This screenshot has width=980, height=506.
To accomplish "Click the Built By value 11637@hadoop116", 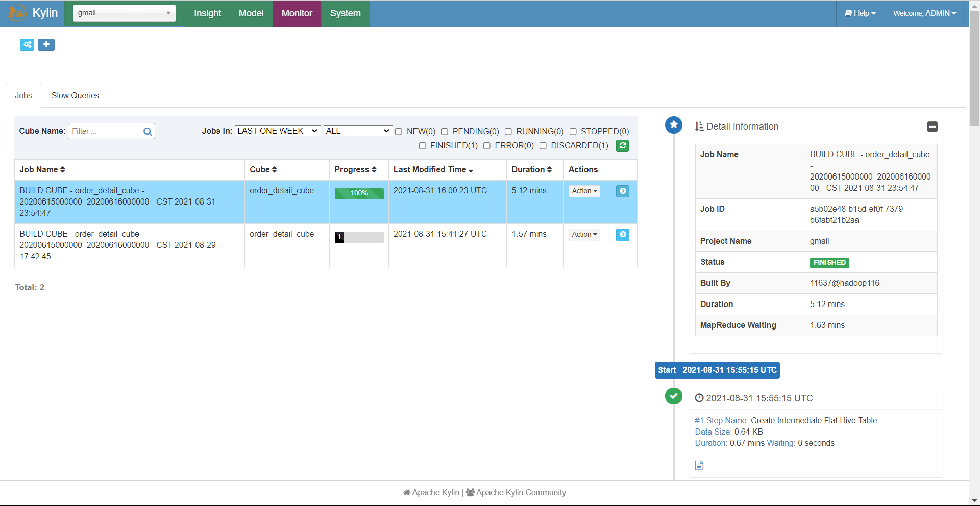I will (x=845, y=283).
